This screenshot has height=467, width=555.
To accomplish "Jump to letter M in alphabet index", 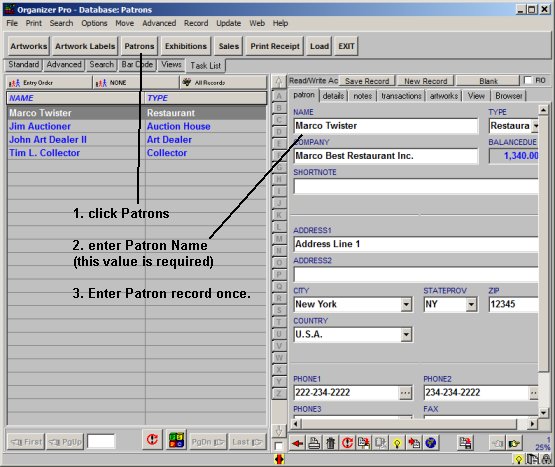I will point(279,239).
